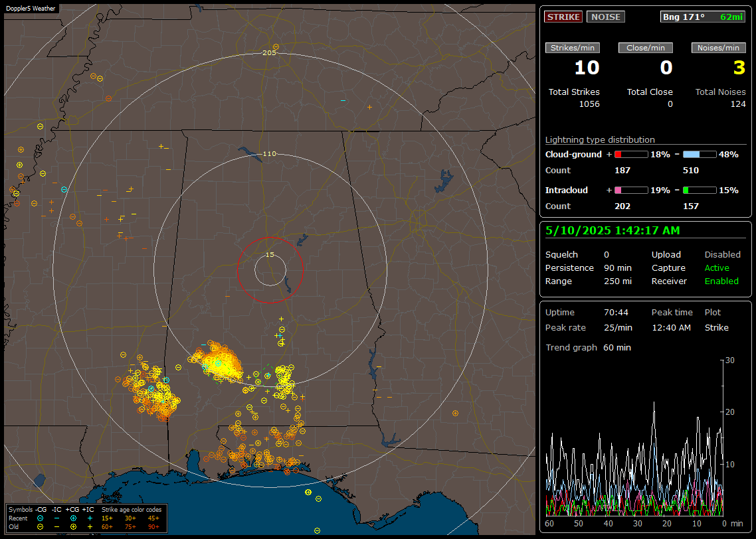Image resolution: width=756 pixels, height=539 pixels.
Task: Click the Noises/min label box
Action: [718, 48]
